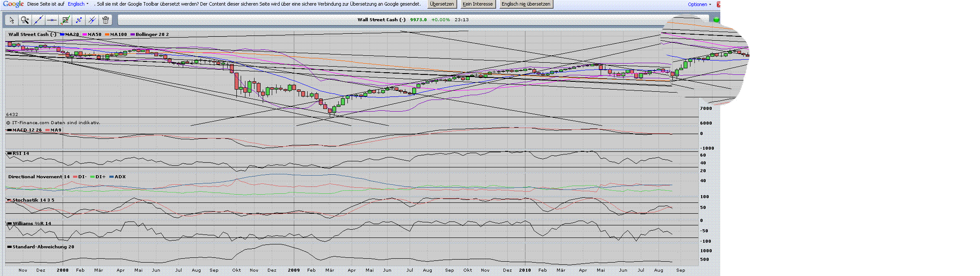Activate the zoom magnifier tool
The width and height of the screenshot is (980, 276).
point(25,20)
